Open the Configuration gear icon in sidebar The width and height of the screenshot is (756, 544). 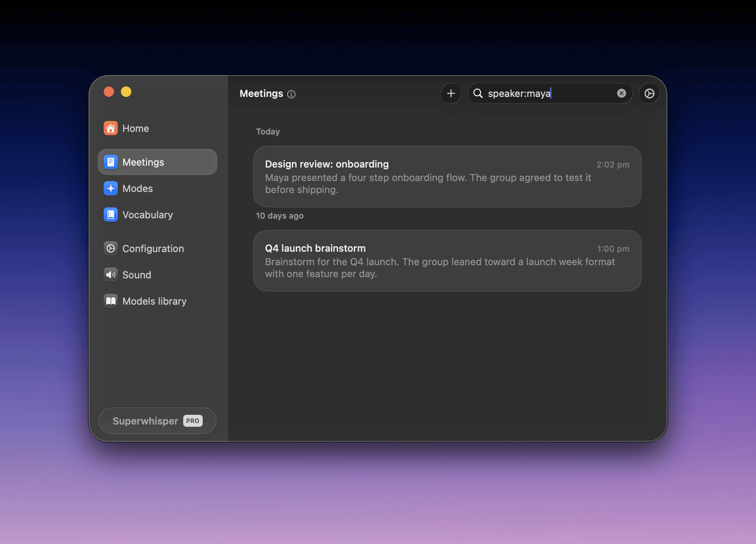coord(111,248)
